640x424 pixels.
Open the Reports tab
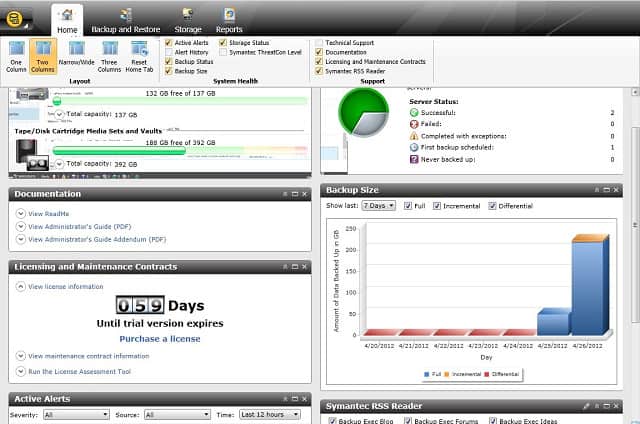tap(229, 20)
